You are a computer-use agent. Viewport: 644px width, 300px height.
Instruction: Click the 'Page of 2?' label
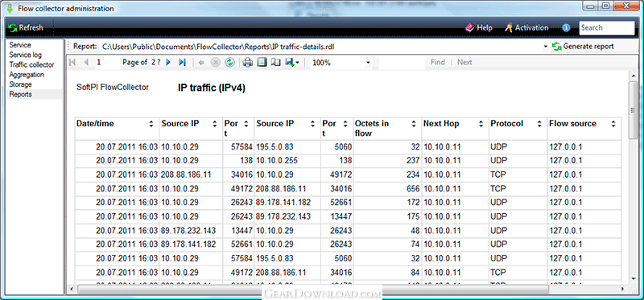click(142, 63)
